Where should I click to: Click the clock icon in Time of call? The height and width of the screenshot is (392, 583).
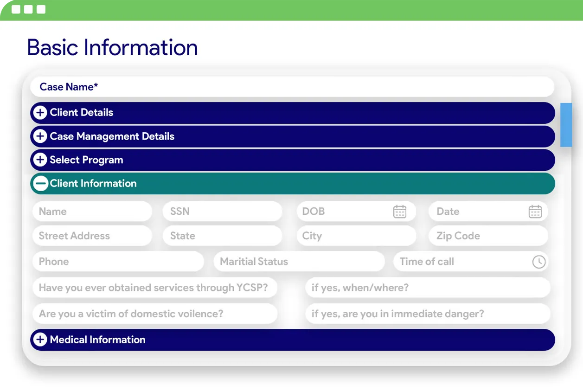click(x=538, y=262)
